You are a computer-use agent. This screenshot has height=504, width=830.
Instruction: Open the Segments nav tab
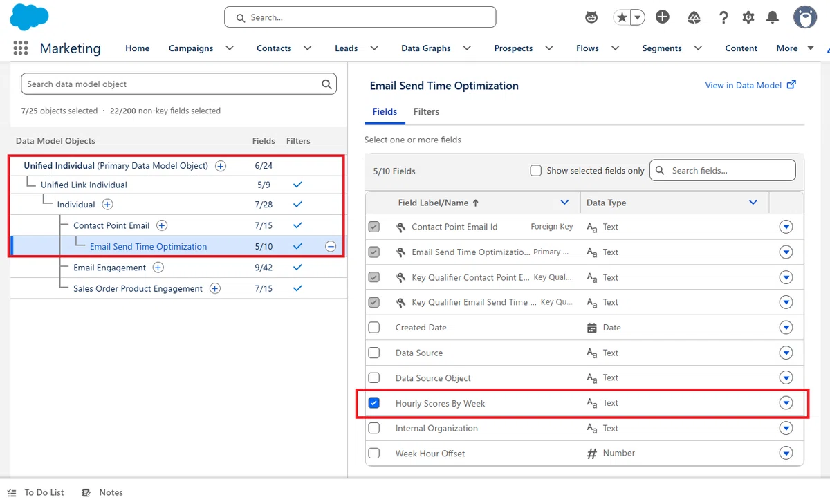tap(662, 48)
